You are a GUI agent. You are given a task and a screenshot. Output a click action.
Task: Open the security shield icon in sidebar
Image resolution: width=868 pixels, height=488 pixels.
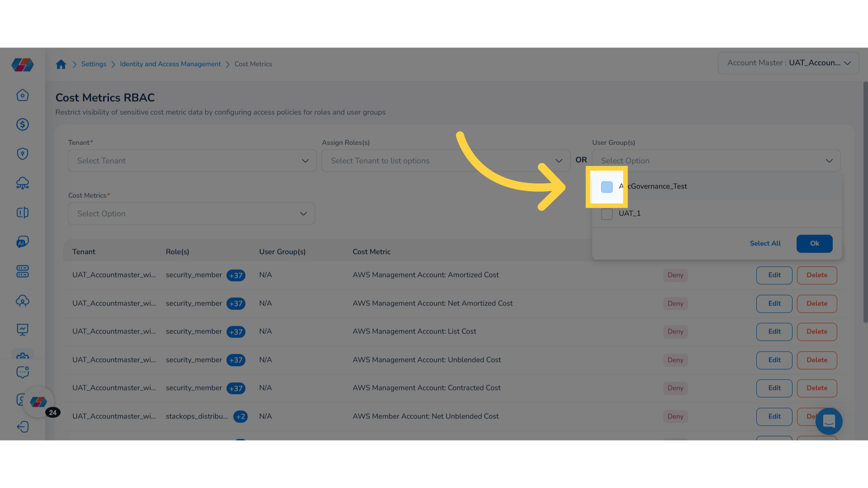[x=23, y=154]
